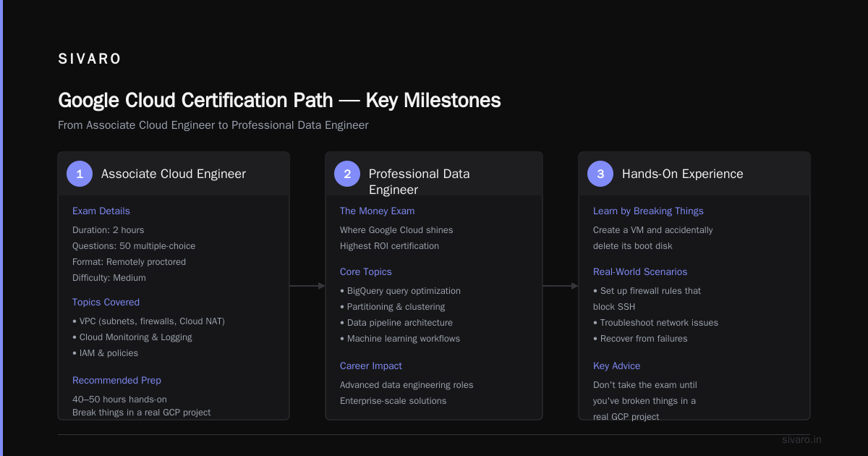Viewport: 868px width, 456px height.
Task: Select the 'Recommended Prep' section label
Action: [x=116, y=381]
